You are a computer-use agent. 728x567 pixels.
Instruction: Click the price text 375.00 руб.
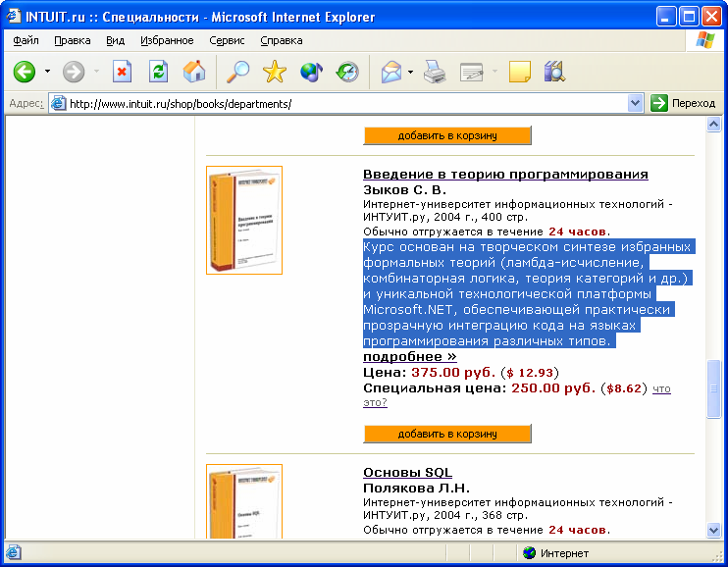click(453, 373)
